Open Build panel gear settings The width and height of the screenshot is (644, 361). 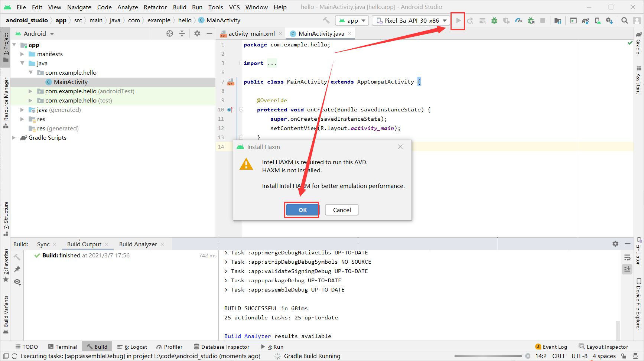coord(615,244)
